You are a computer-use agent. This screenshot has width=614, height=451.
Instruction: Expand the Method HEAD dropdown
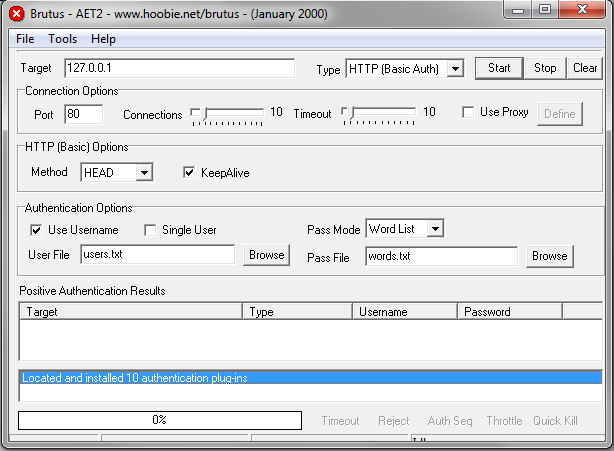click(x=144, y=173)
